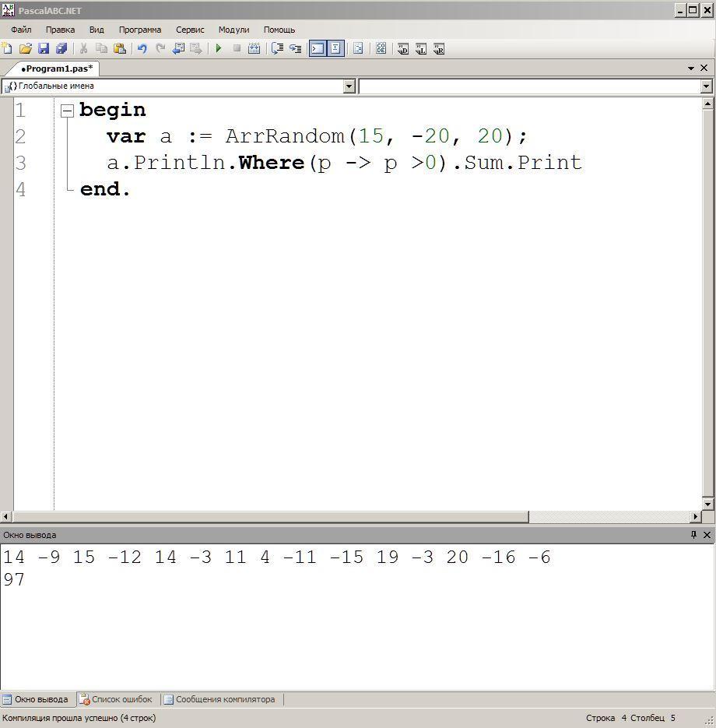Viewport: 716px width, 728px height.
Task: Click the New file toolbar icon
Action: pyautogui.click(x=7, y=48)
